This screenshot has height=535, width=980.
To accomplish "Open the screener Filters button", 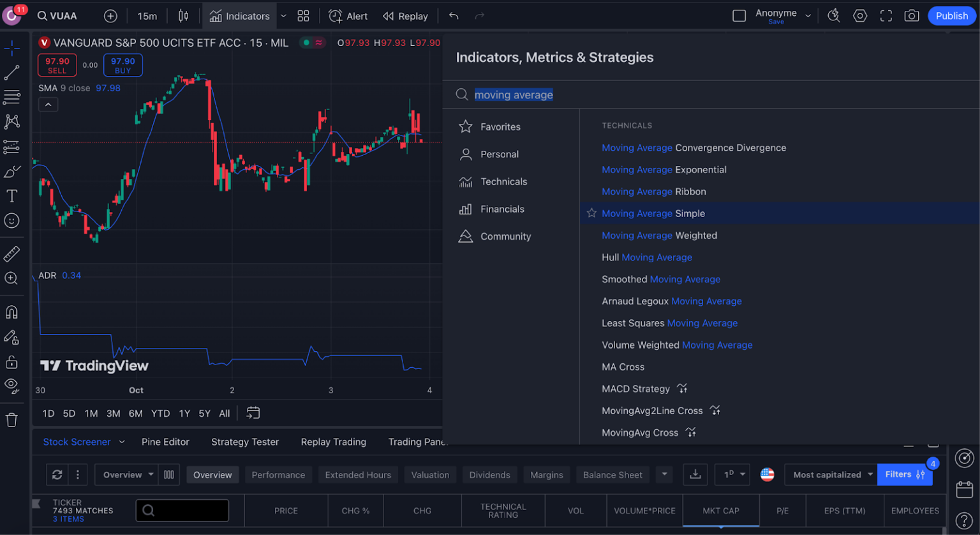I will point(904,474).
